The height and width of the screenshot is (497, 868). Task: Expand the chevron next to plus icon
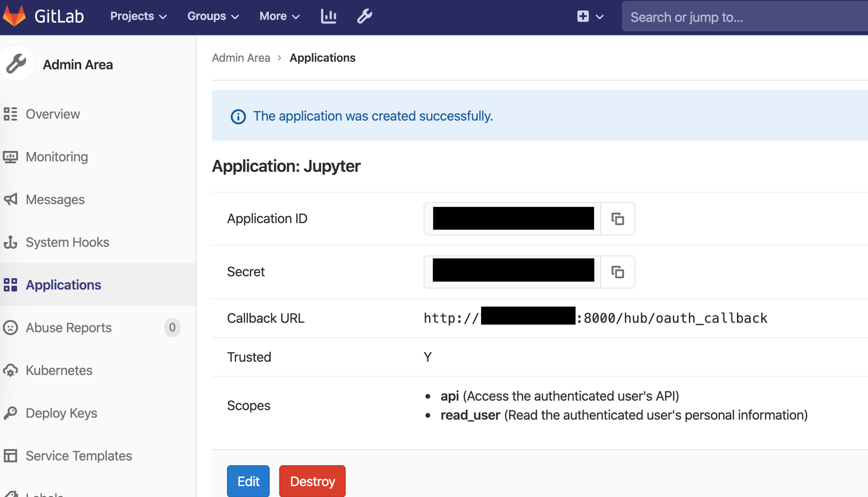[600, 17]
